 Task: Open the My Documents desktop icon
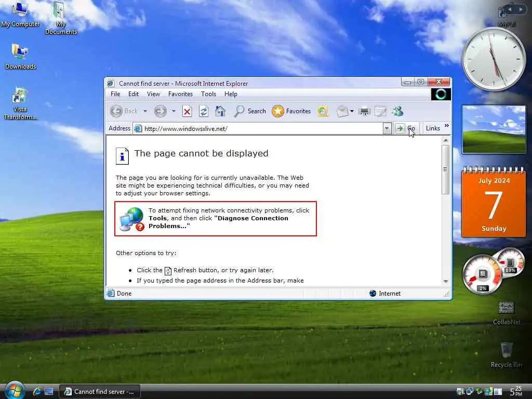61,18
